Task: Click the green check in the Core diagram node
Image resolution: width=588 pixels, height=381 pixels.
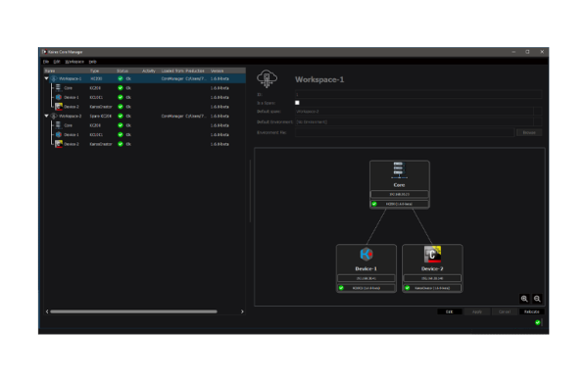Action: point(374,204)
